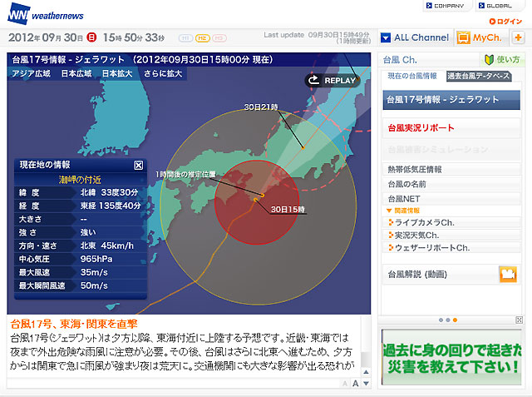This screenshot has height=397, width=532.
Task: Click the video camera icon for 台風解説
Action: point(507,274)
